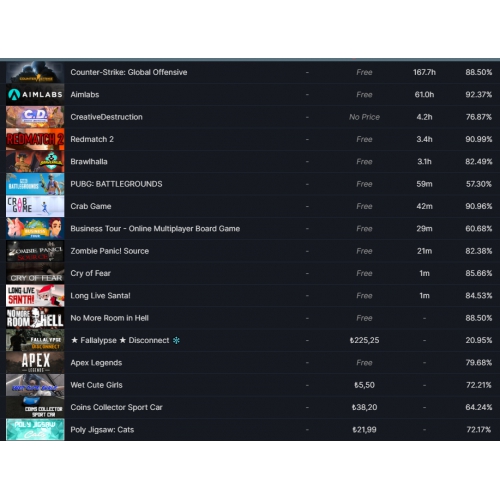The width and height of the screenshot is (500, 500).
Task: Click the ₺225,25 price of Fallalypse
Action: coord(364,340)
